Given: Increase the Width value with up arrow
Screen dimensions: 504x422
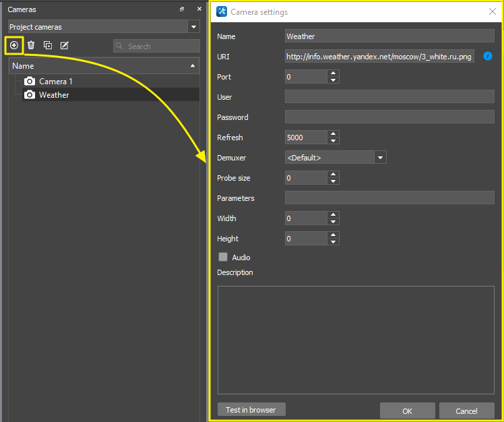Looking at the screenshot, I should point(333,215).
